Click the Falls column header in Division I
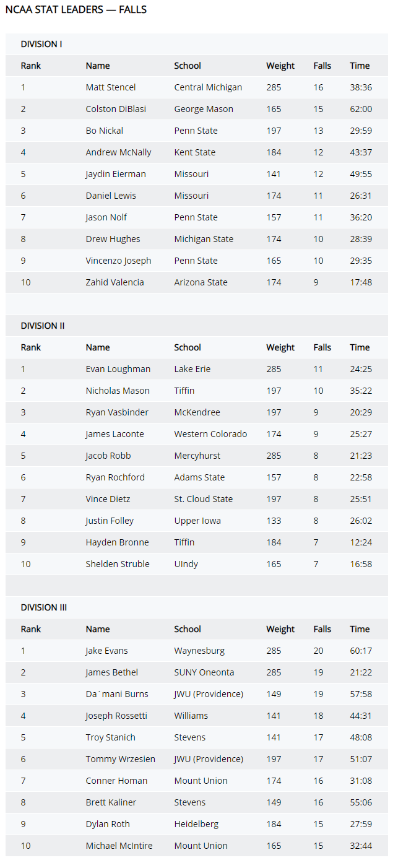 (x=322, y=66)
